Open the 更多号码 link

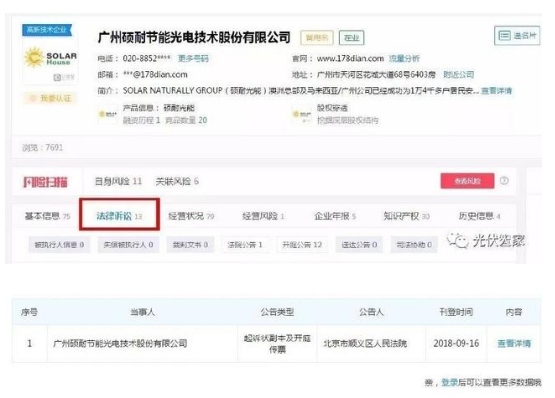(x=193, y=58)
